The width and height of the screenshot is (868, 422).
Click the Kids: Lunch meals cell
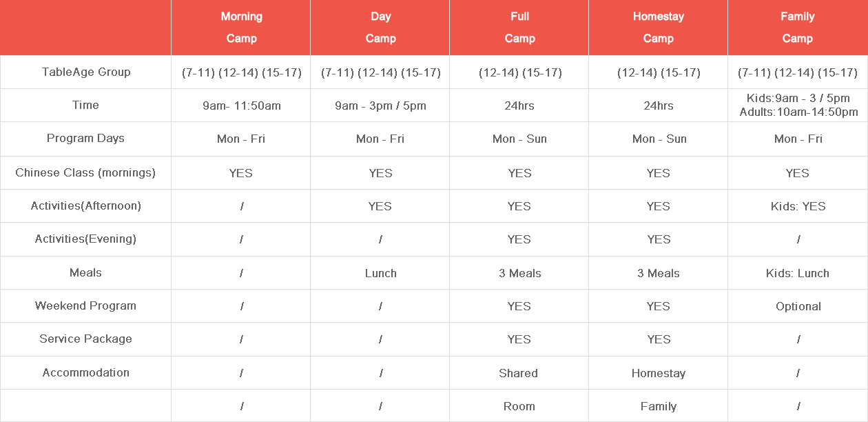click(798, 273)
